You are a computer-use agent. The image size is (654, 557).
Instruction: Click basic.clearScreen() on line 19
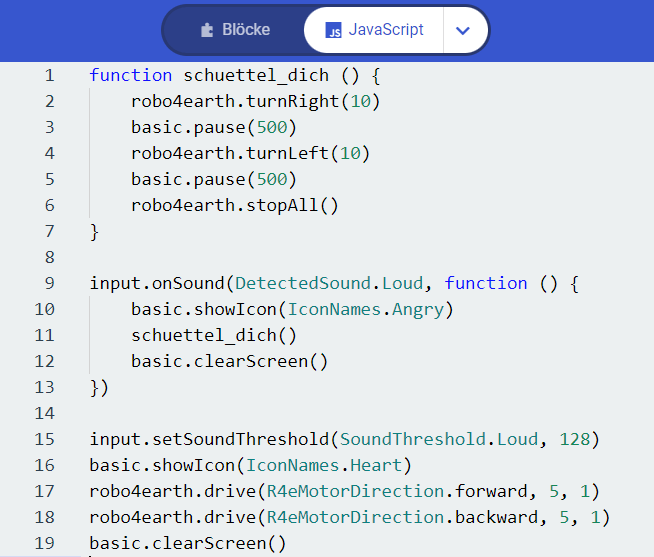click(188, 543)
